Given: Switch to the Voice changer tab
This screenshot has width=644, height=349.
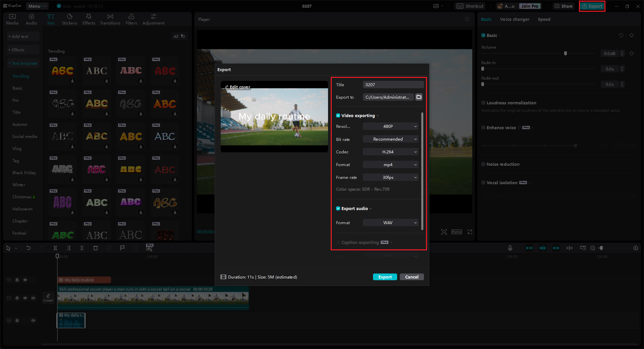Looking at the screenshot, I should click(x=515, y=19).
